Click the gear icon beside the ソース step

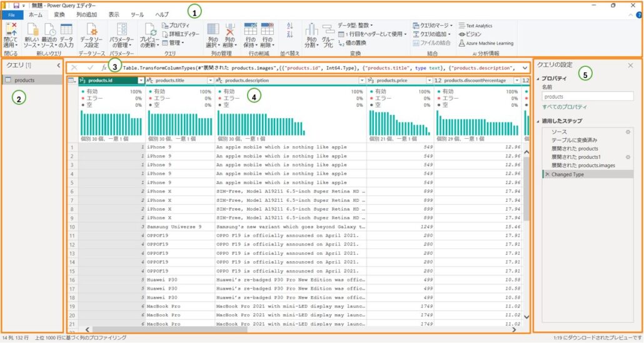[x=628, y=132]
